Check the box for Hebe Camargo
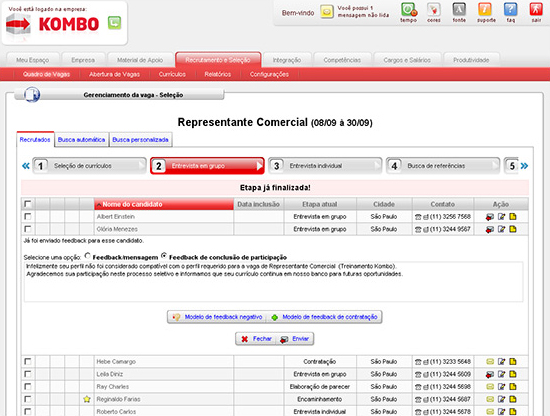 [x=27, y=361]
